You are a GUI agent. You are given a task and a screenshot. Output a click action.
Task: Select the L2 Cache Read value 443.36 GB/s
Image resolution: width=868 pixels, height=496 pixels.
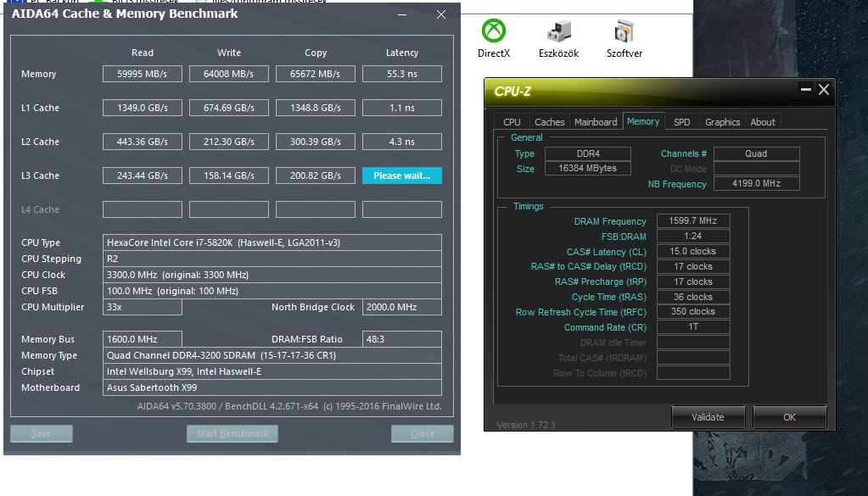[x=143, y=142]
